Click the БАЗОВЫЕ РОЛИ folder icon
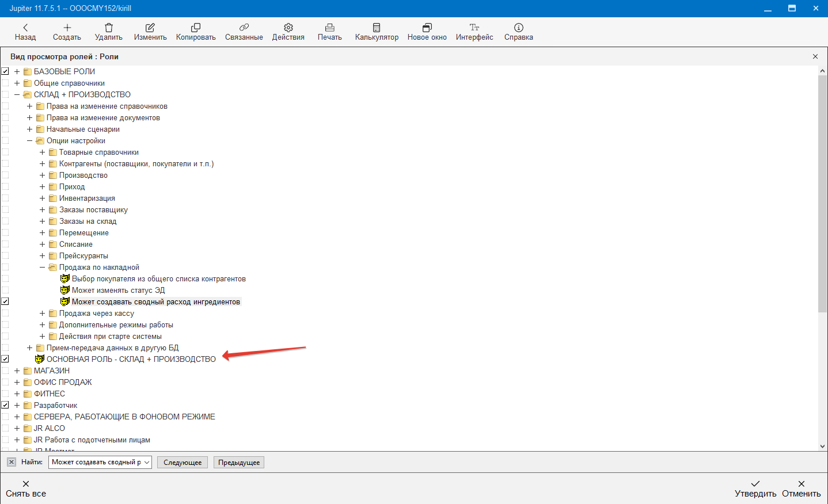Viewport: 828px width, 504px height. coord(28,71)
